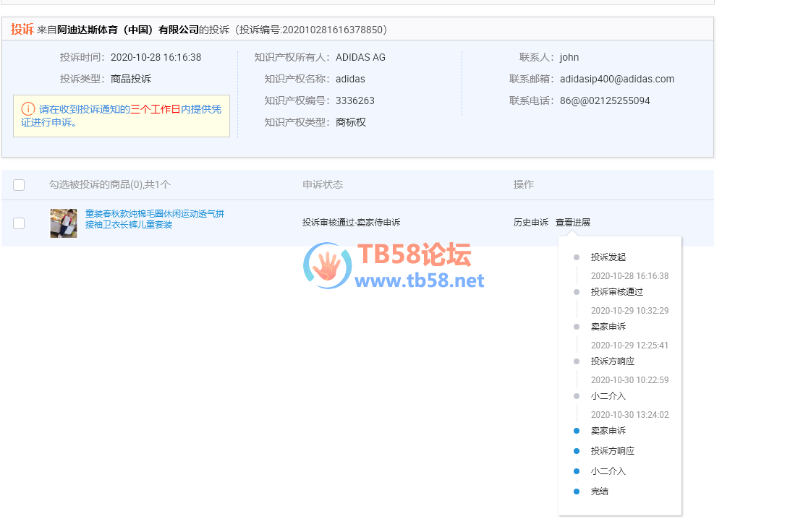790x532 pixels.
Task: Open the children's clothing product thumbnail
Action: (x=64, y=223)
